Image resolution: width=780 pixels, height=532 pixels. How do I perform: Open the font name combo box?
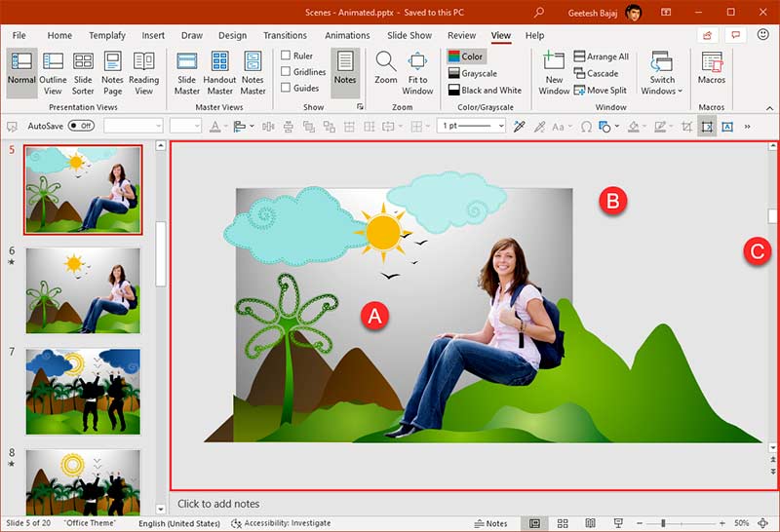pyautogui.click(x=134, y=126)
